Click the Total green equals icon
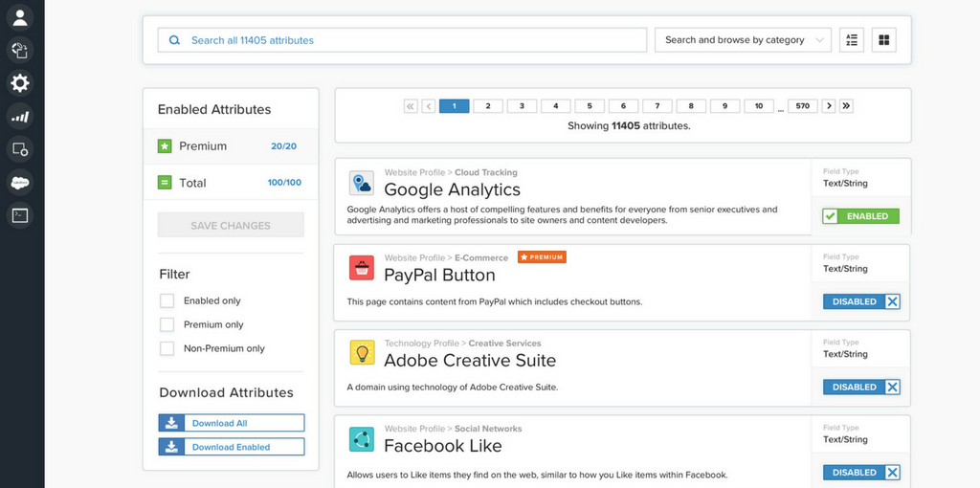Viewport: 980px width, 488px height. pos(165,183)
